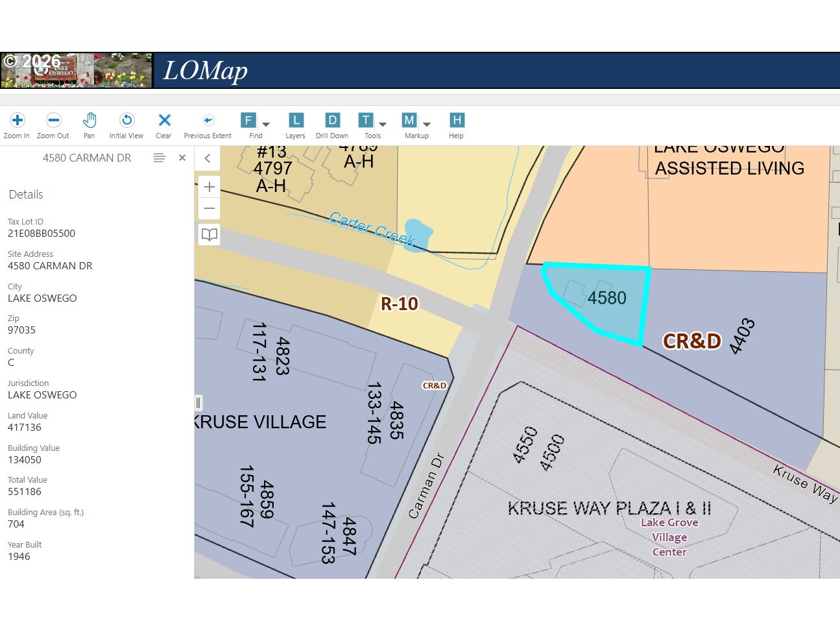Click the Carman Dr street label
The image size is (840, 630).
[x=426, y=485]
